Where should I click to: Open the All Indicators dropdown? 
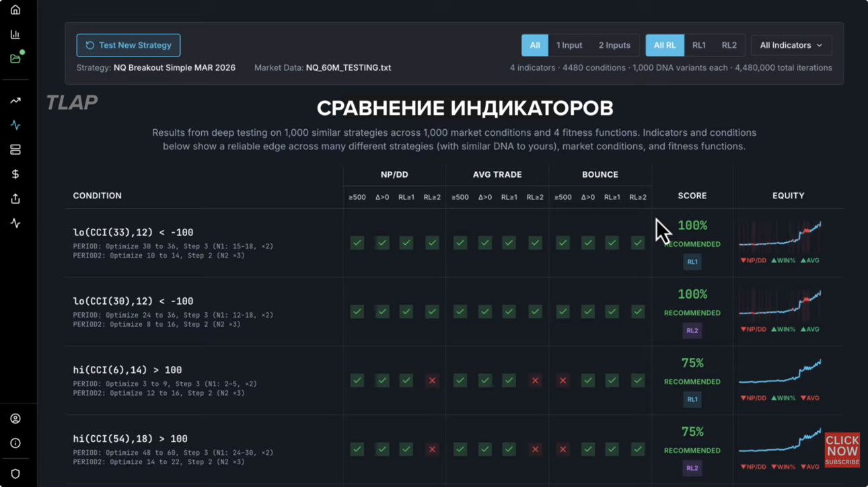click(791, 45)
